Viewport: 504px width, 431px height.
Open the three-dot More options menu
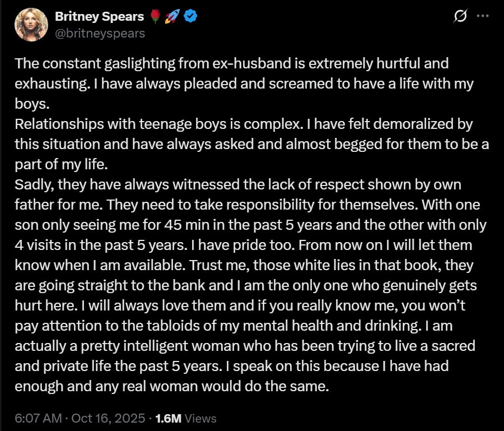tap(482, 16)
